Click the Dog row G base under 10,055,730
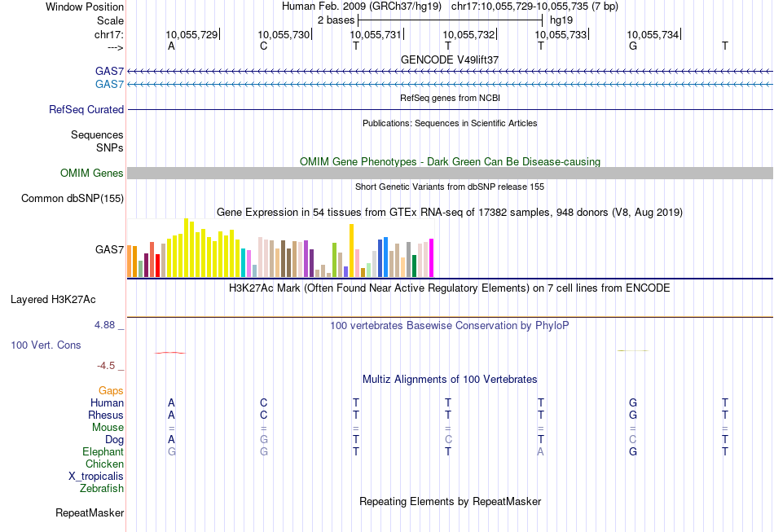774x532 pixels. coord(264,439)
